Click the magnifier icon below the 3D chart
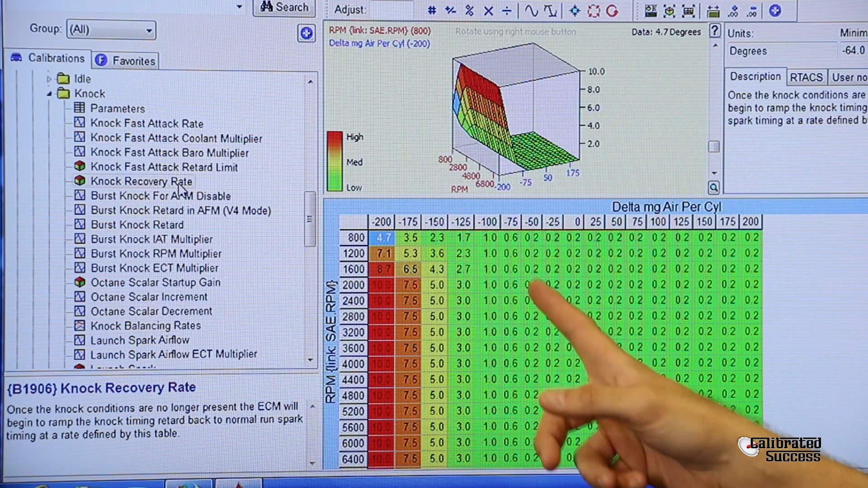The height and width of the screenshot is (488, 868). tap(713, 188)
